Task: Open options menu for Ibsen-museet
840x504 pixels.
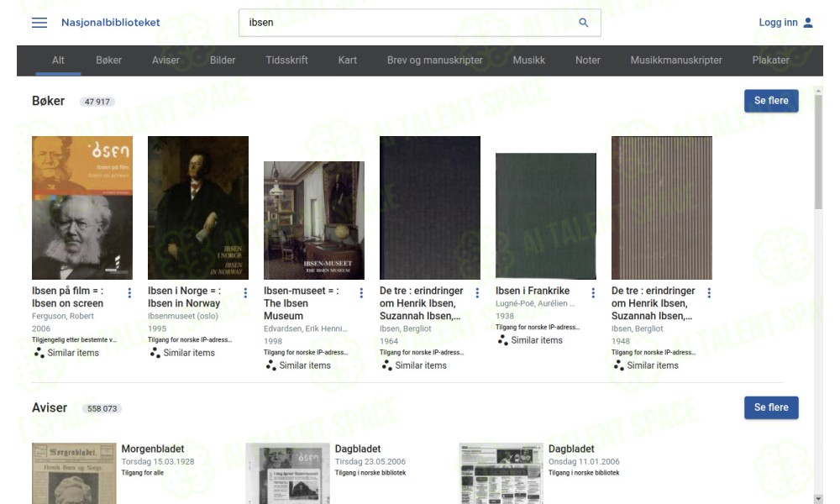Action: pyautogui.click(x=361, y=292)
